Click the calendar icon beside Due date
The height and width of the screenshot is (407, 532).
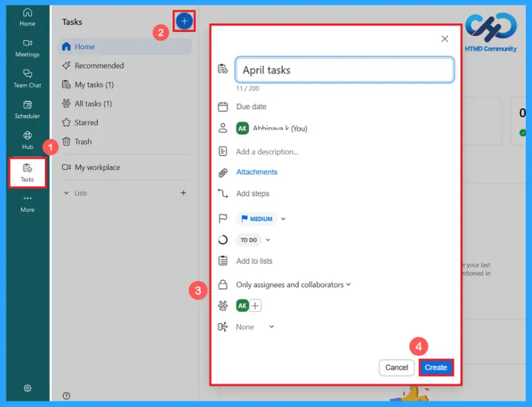pyautogui.click(x=223, y=107)
